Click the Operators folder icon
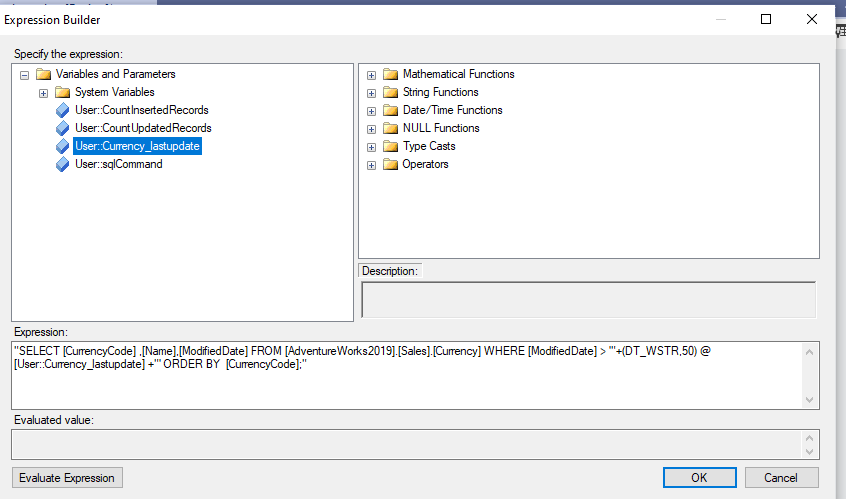Image resolution: width=846 pixels, height=499 pixels. [x=390, y=164]
